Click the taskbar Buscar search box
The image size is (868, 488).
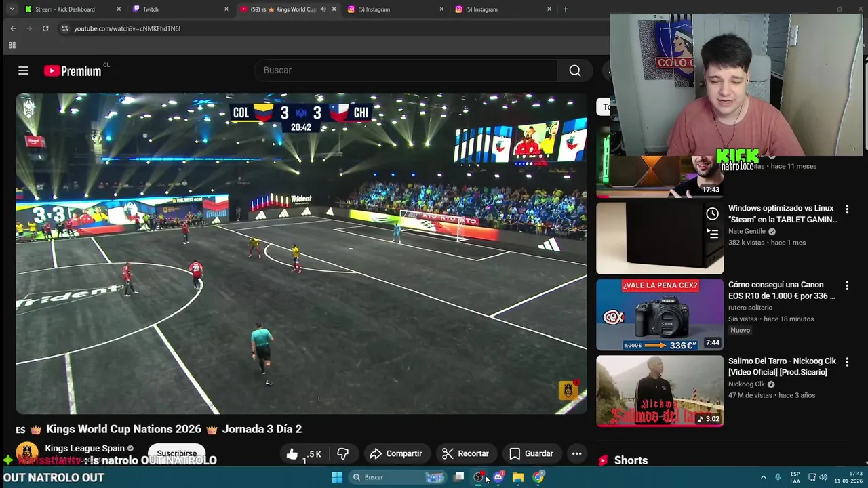click(x=397, y=477)
